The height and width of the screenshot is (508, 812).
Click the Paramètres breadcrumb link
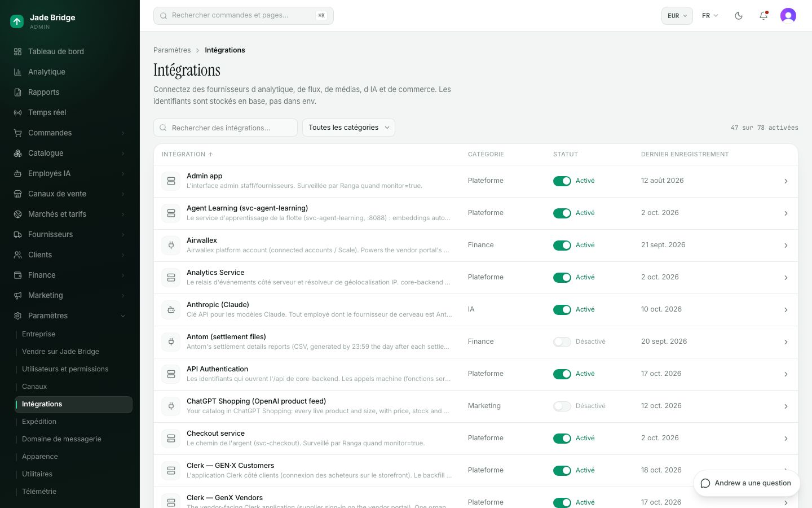click(172, 50)
